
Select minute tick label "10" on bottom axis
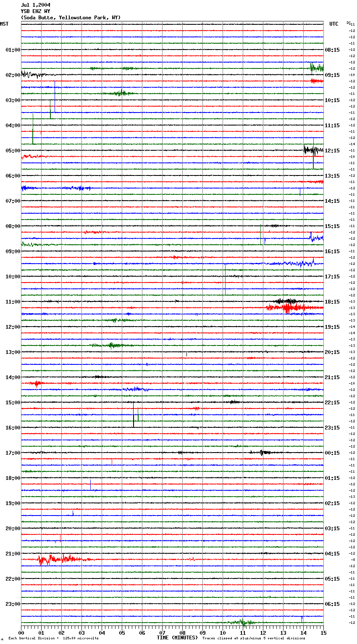(x=223, y=633)
